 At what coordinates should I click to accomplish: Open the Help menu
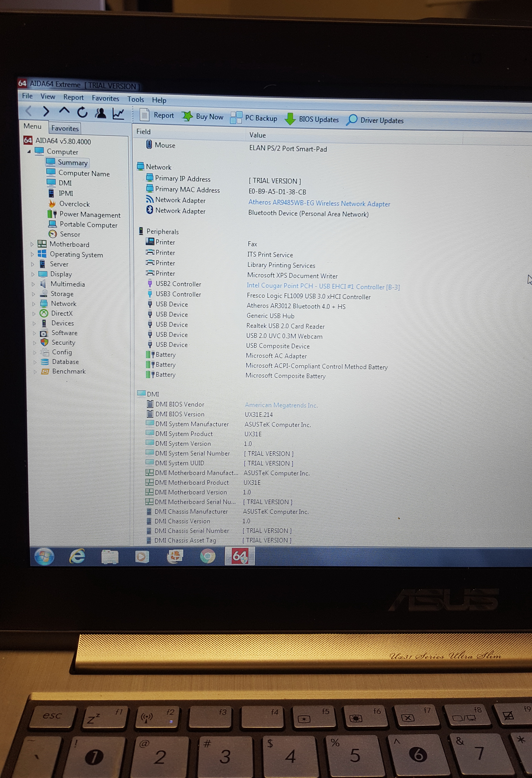point(159,100)
